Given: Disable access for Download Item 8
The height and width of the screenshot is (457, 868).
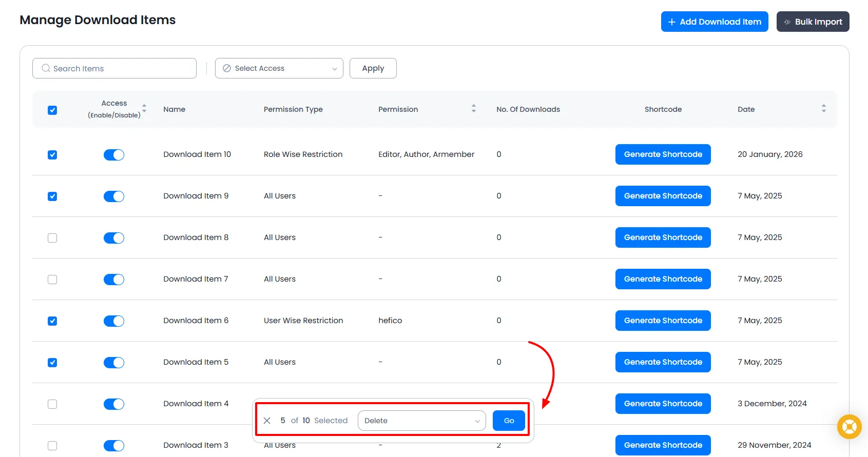Looking at the screenshot, I should (x=114, y=238).
